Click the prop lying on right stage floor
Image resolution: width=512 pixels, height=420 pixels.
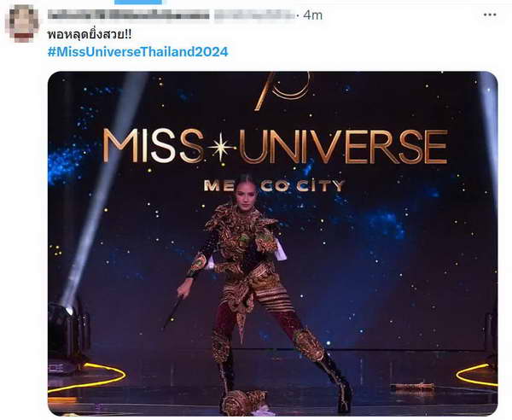click(413, 388)
